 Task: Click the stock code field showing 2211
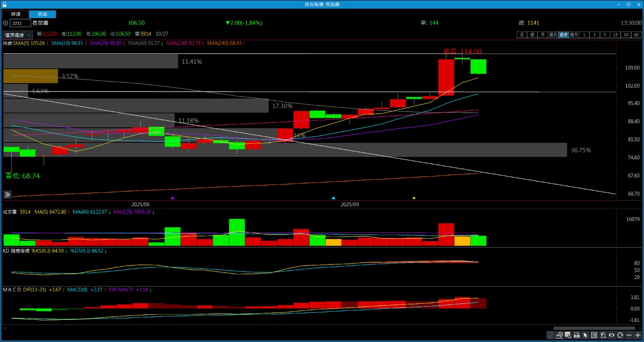pyautogui.click(x=20, y=23)
